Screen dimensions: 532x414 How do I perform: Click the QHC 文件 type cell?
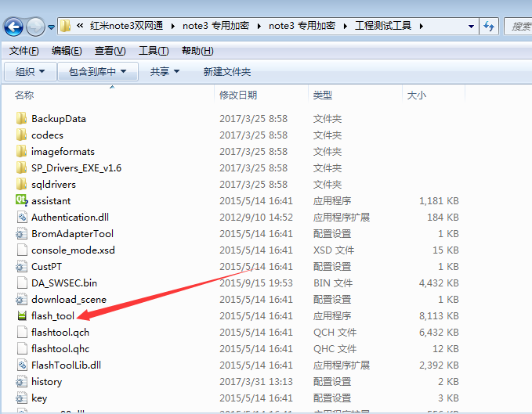[x=335, y=348]
